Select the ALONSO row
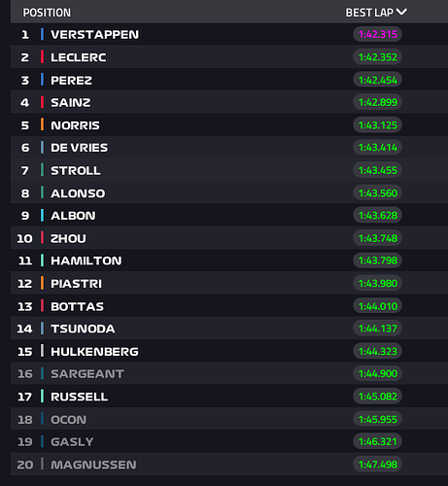448x486 pixels. click(229, 192)
